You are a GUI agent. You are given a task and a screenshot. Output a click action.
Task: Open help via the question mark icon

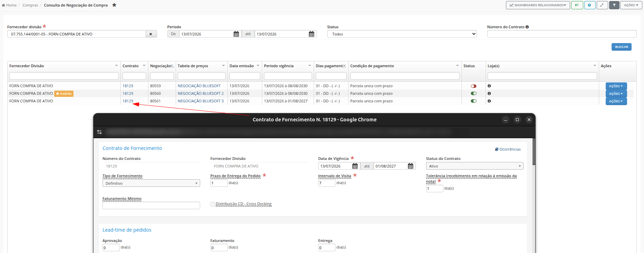tap(589, 5)
